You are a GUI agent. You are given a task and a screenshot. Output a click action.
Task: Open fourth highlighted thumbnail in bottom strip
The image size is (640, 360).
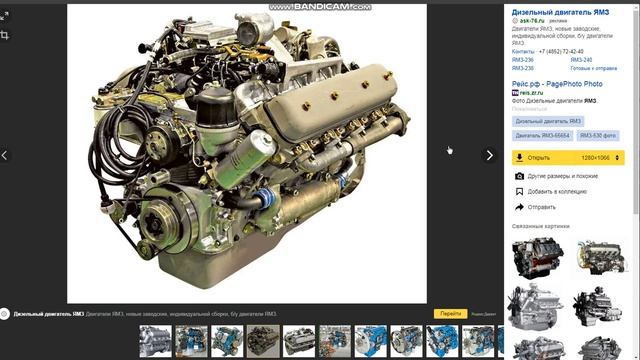(263, 341)
